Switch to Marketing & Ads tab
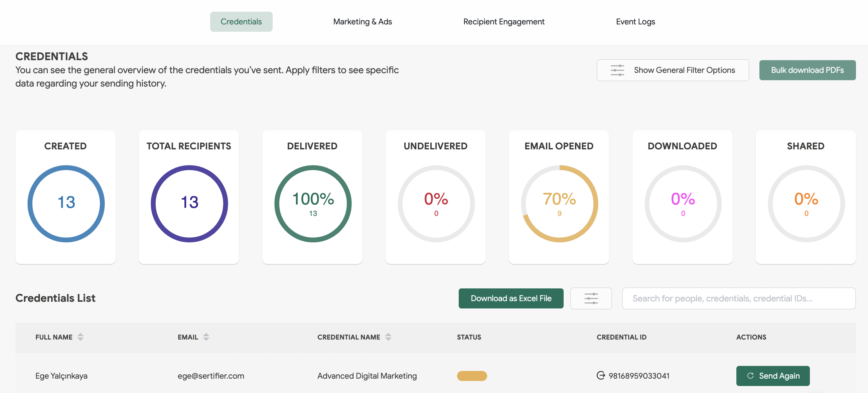Image resolution: width=868 pixels, height=393 pixels. point(362,22)
